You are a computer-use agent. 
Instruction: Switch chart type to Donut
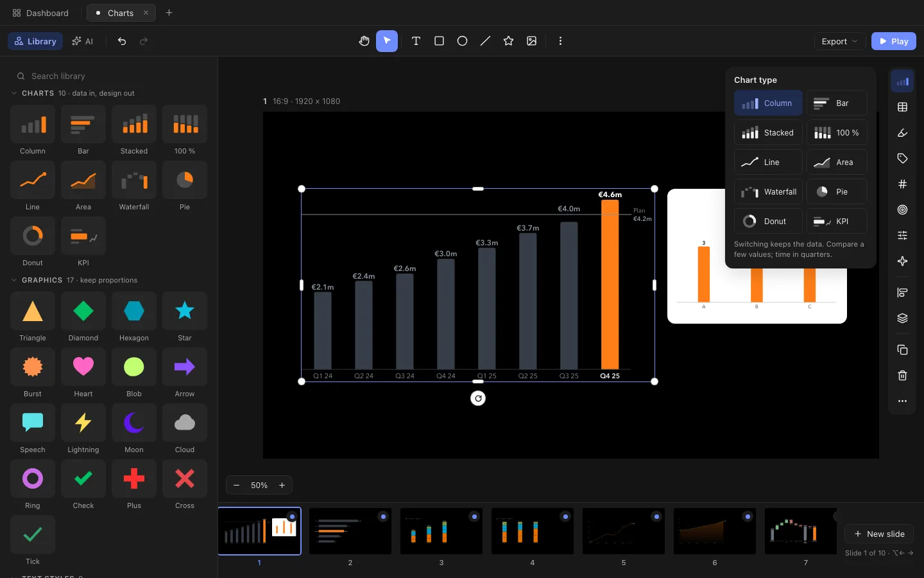click(x=768, y=221)
